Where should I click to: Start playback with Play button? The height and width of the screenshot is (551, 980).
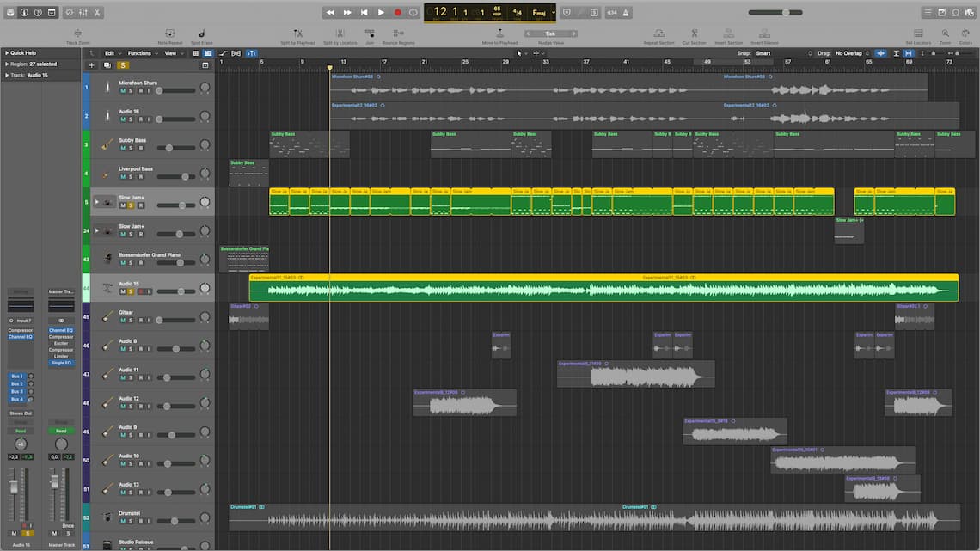381,13
